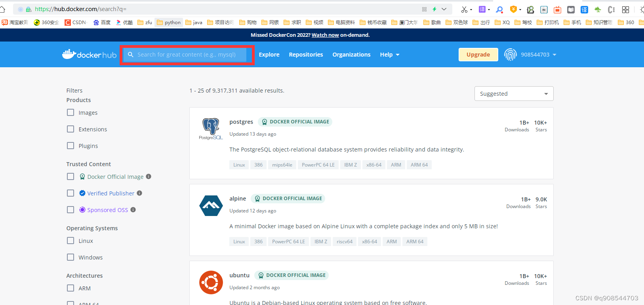The image size is (644, 305).
Task: Open the 908544703 account dropdown
Action: [539, 55]
